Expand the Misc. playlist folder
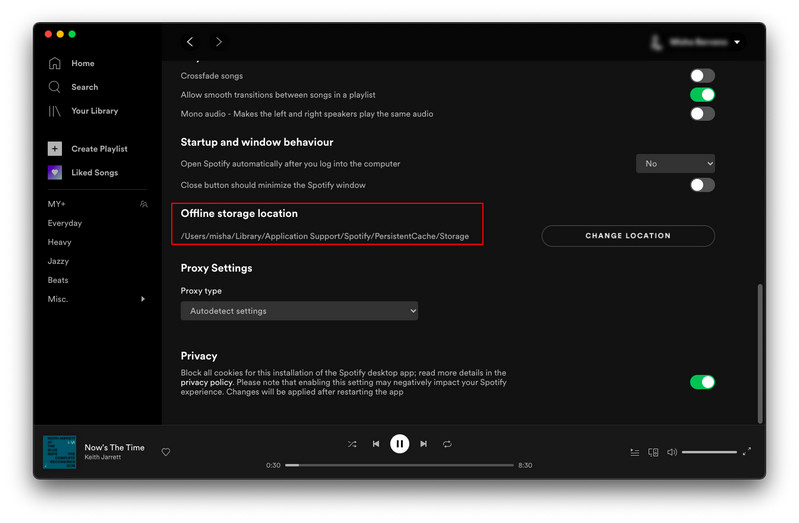Screen dimensions: 799x523 (142, 299)
